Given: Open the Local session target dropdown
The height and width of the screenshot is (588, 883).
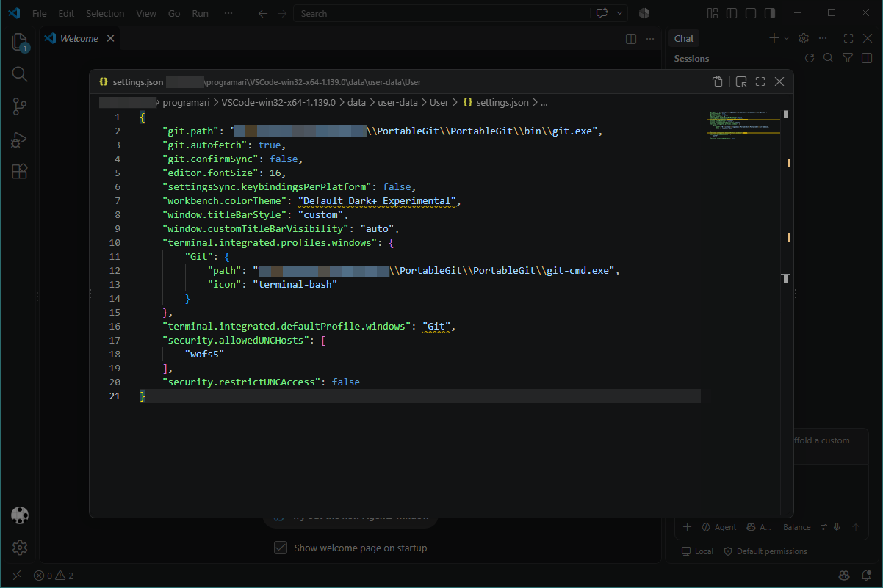Looking at the screenshot, I should tap(697, 551).
